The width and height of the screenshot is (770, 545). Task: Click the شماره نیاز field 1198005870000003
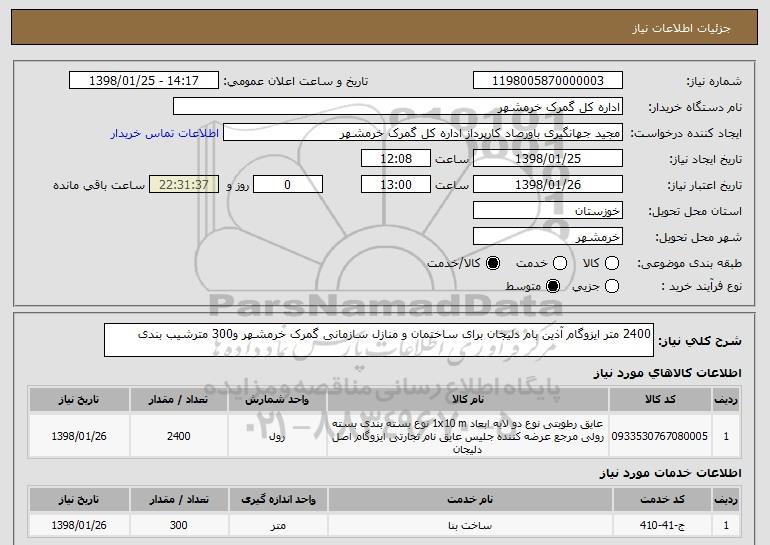click(548, 81)
